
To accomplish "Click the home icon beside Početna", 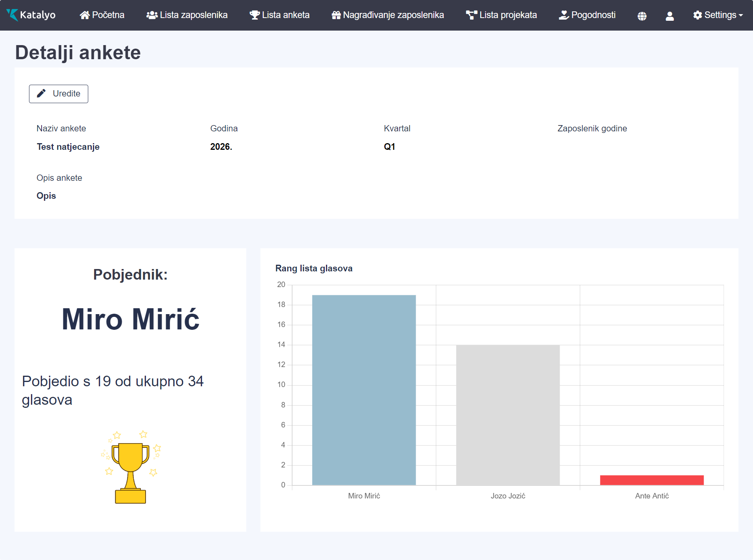I will pos(84,15).
